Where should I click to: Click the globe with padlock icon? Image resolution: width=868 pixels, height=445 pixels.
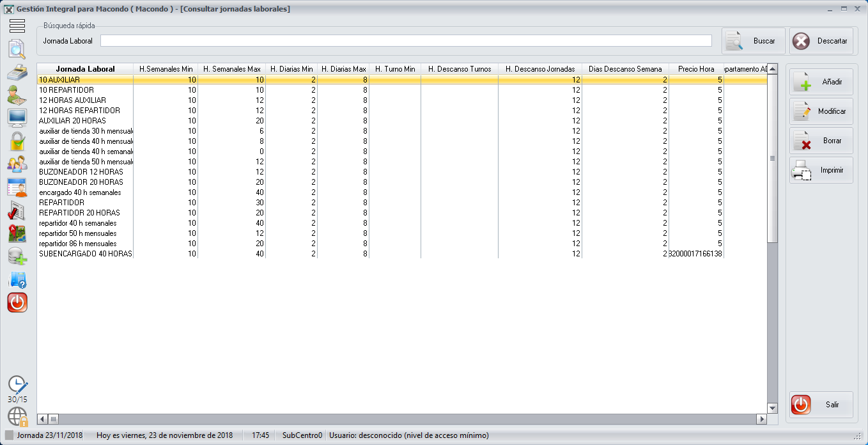click(x=17, y=416)
